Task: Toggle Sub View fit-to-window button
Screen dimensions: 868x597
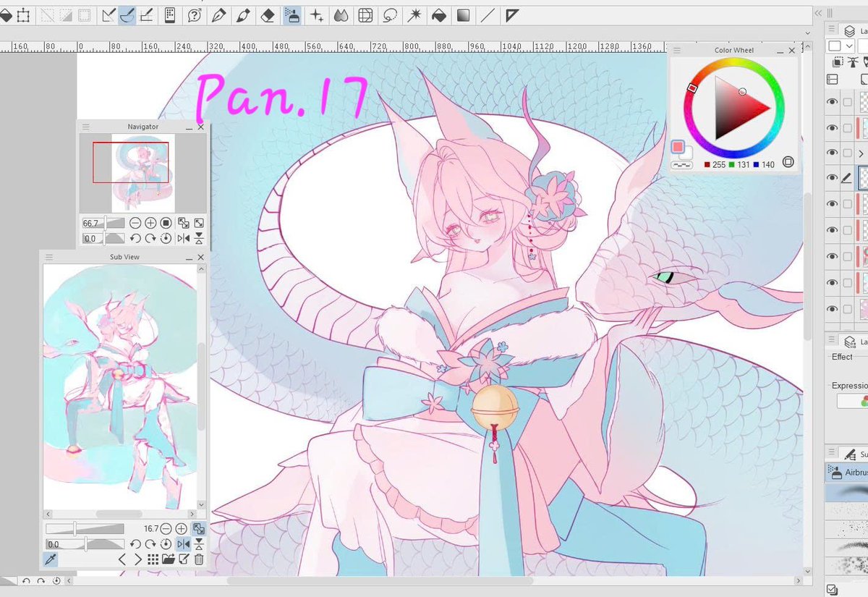Action: coord(199,529)
